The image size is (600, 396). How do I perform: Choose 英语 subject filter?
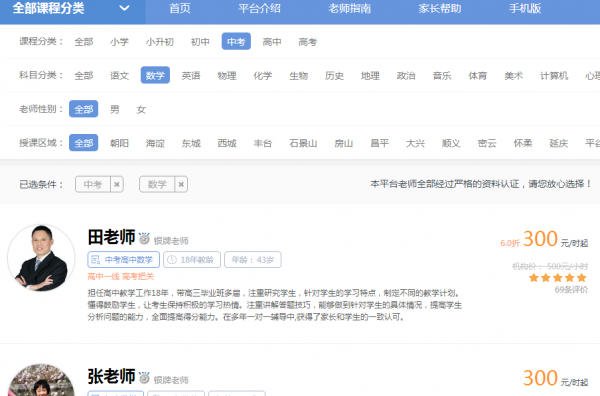point(191,75)
